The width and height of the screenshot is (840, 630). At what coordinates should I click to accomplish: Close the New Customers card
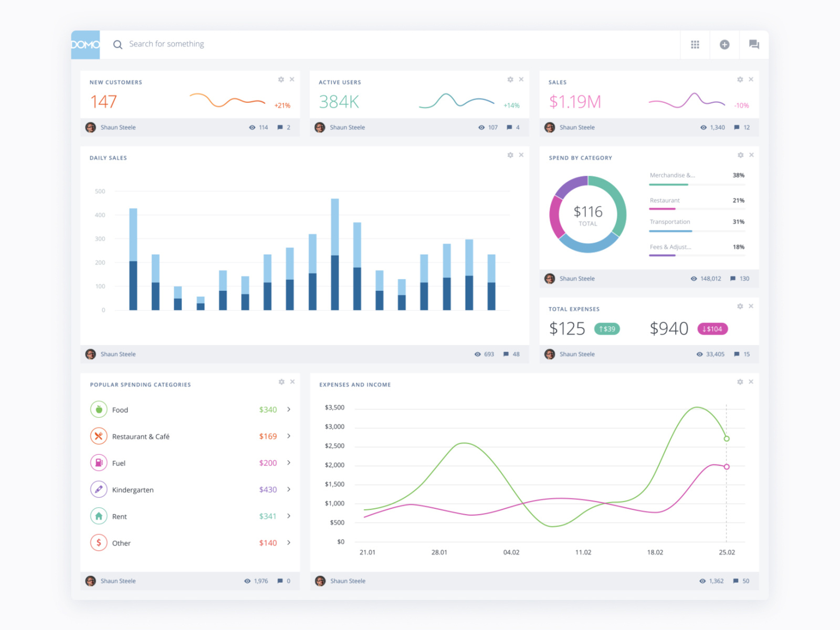coord(292,79)
